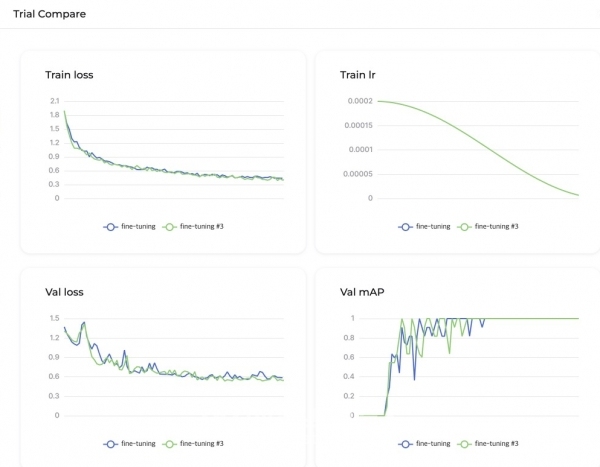Select the Train loss chart title
This screenshot has width=600, height=467.
(70, 75)
